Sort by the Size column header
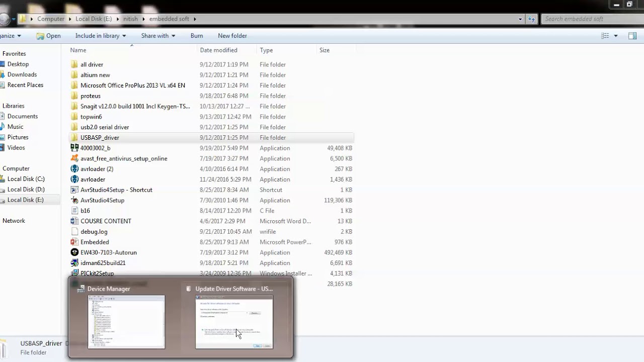Image resolution: width=644 pixels, height=362 pixels. click(325, 50)
